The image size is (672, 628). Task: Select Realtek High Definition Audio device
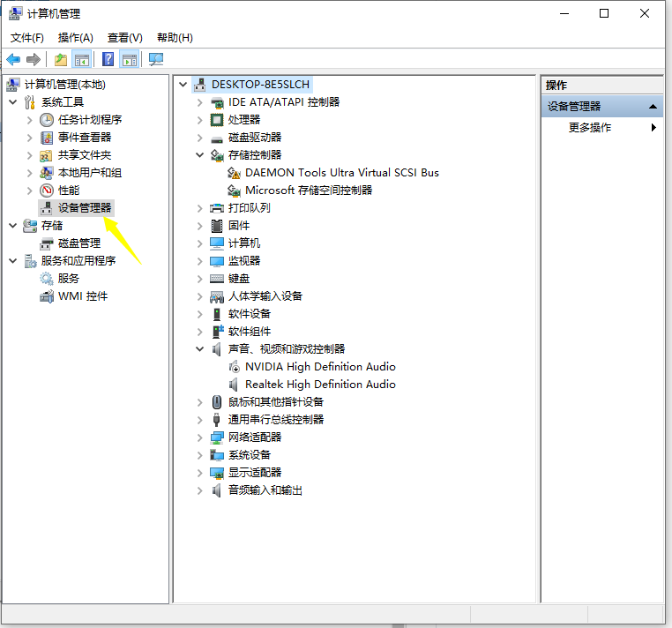pyautogui.click(x=320, y=385)
